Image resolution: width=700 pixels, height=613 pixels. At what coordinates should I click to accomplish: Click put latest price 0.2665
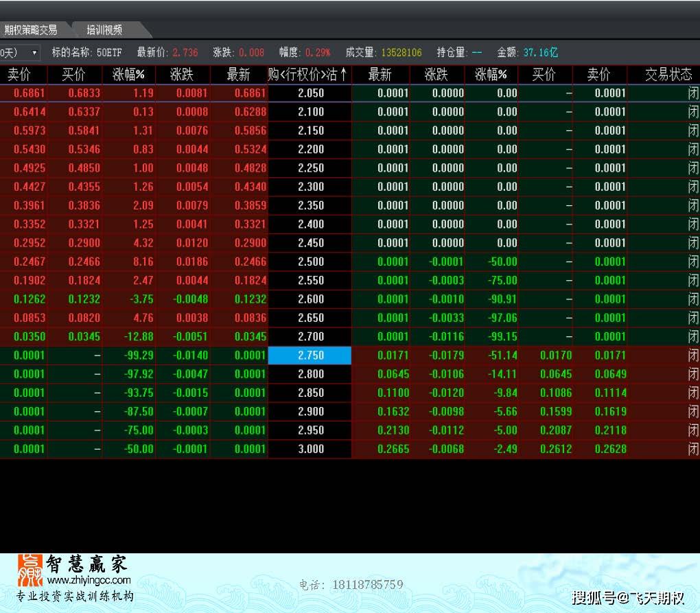(393, 450)
